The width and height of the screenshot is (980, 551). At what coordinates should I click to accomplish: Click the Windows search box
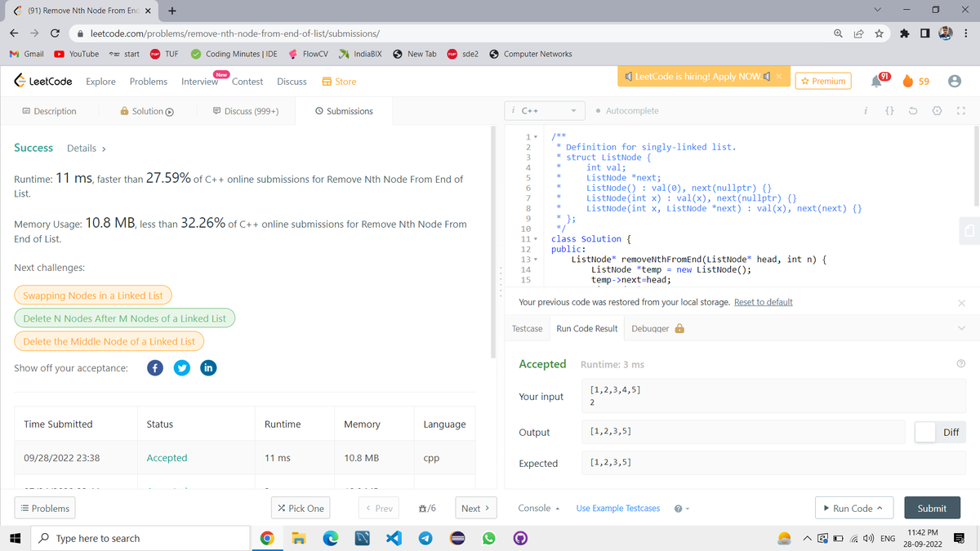pos(140,538)
